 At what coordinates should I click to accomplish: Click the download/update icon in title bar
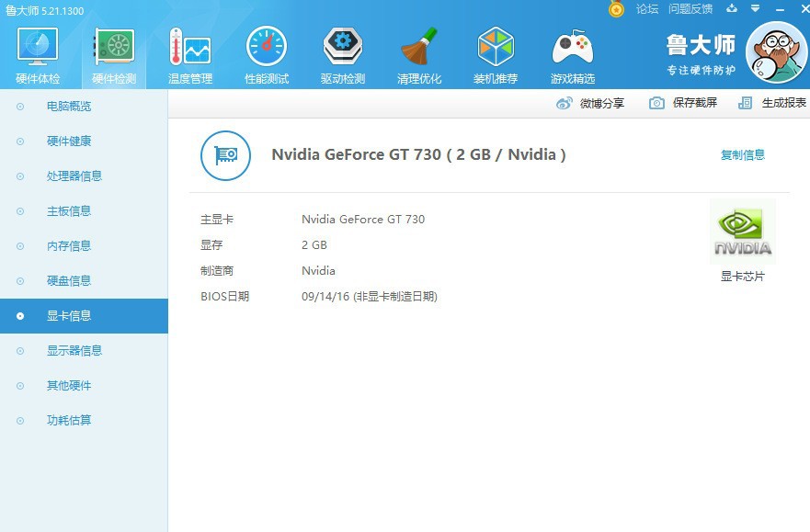click(731, 9)
